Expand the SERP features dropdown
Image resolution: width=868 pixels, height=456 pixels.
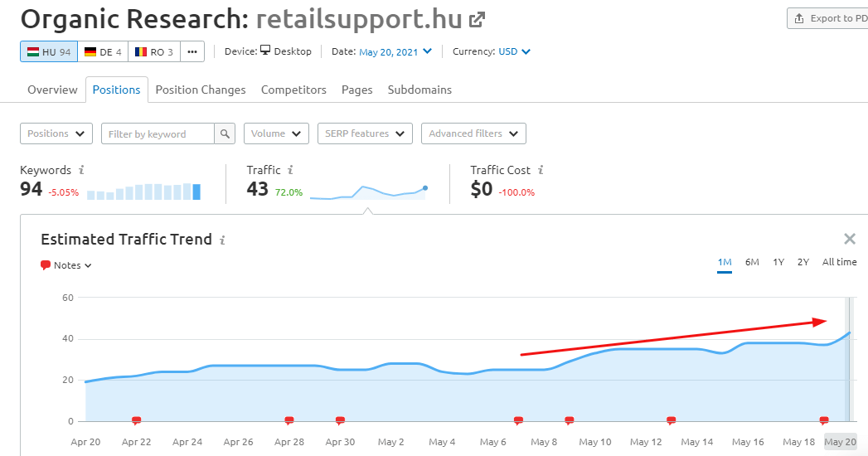365,133
